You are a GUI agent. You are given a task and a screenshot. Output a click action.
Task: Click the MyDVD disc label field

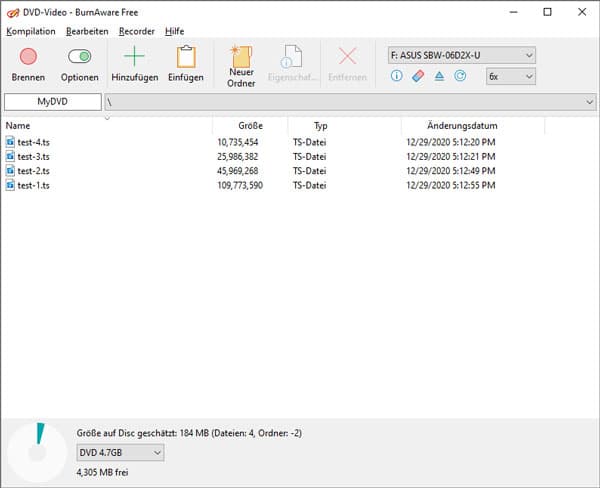[x=53, y=102]
